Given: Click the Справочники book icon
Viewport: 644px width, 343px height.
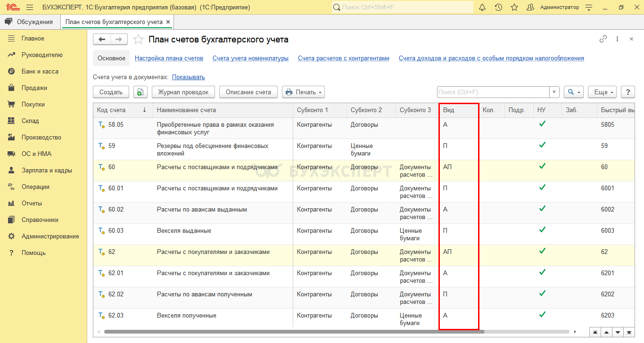Looking at the screenshot, I should coord(12,220).
